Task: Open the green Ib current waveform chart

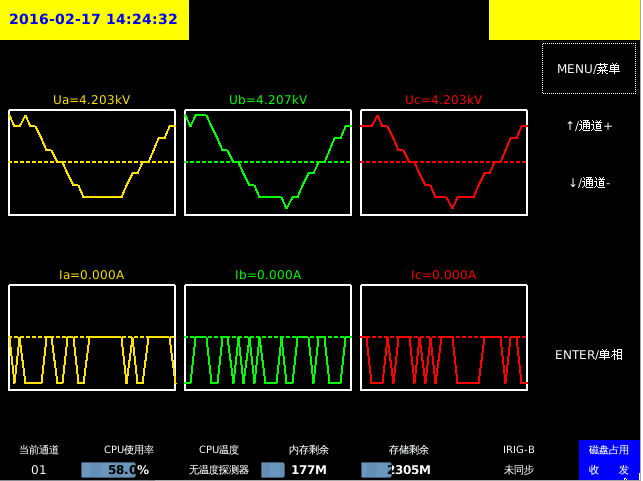Action: coord(268,337)
